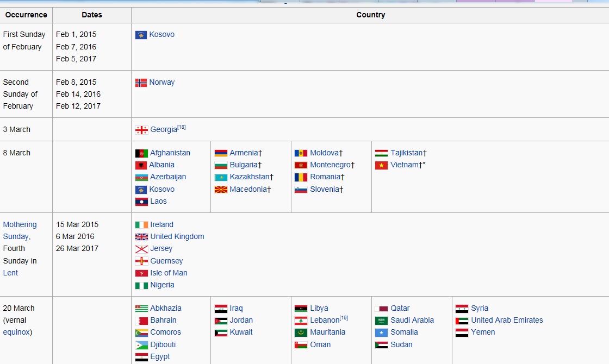Click the Macedonia flag icon
Image resolution: width=609 pixels, height=364 pixels.
tap(221, 190)
